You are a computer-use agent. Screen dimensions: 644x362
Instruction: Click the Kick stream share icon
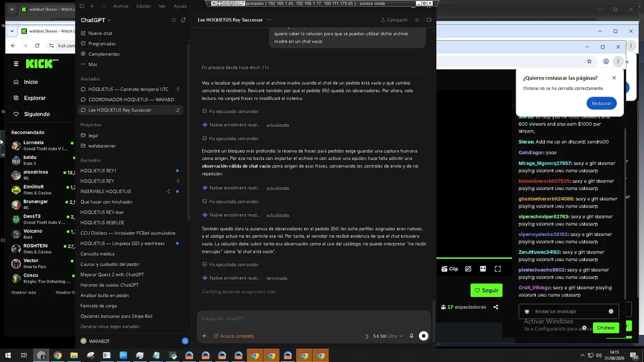click(x=496, y=307)
